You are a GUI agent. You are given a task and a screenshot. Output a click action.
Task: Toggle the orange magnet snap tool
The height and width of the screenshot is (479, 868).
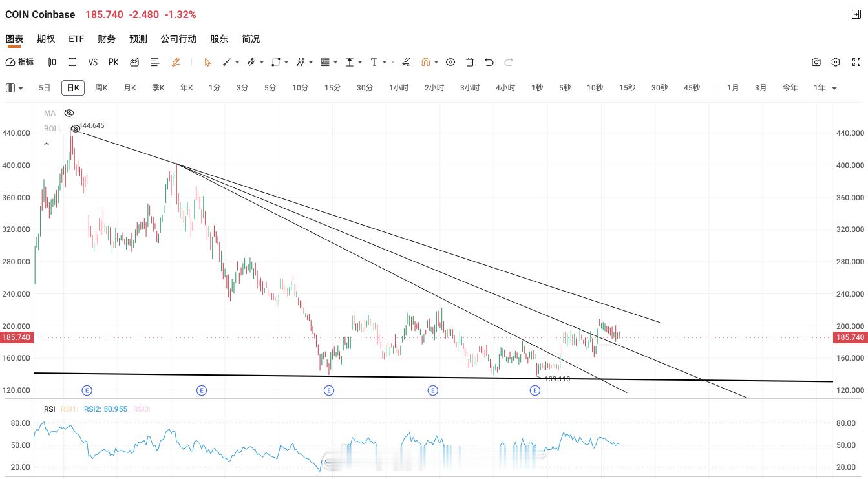click(x=426, y=62)
